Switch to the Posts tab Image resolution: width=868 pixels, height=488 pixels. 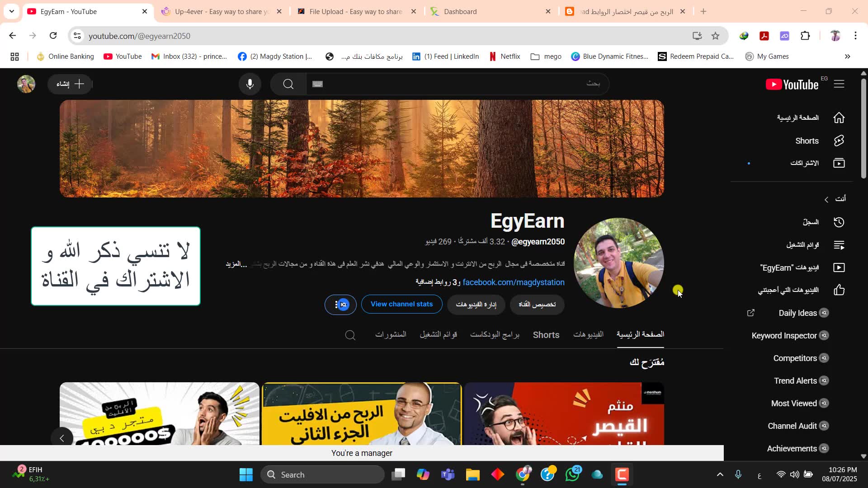point(391,334)
